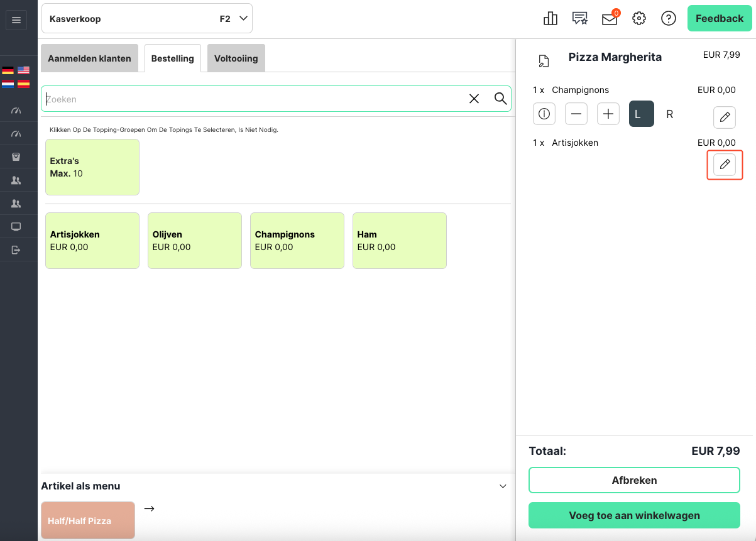Click the Totaal EUR 7,99 amount
The image size is (756, 541).
point(716,451)
